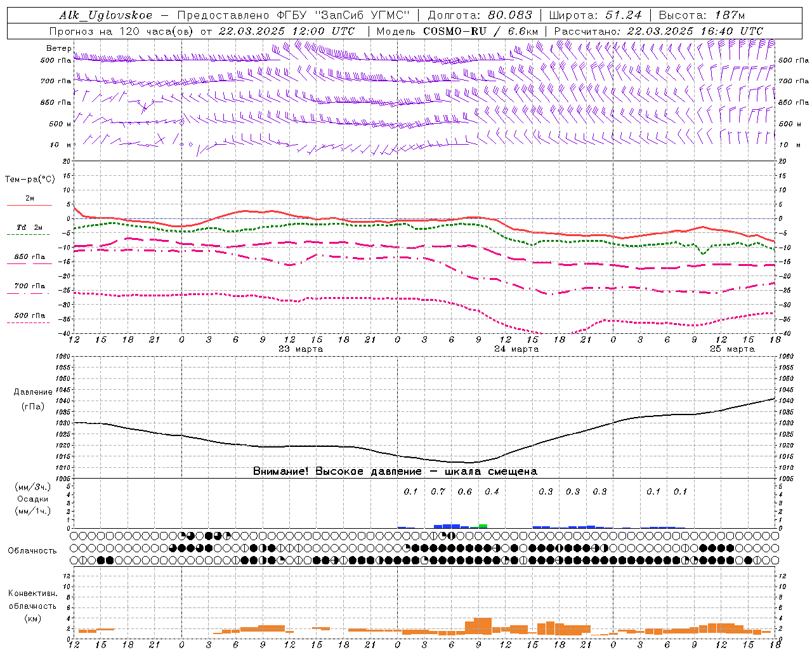The height and width of the screenshot is (650, 812).
Task: Click the left 500 м wind level label
Action: click(x=59, y=124)
